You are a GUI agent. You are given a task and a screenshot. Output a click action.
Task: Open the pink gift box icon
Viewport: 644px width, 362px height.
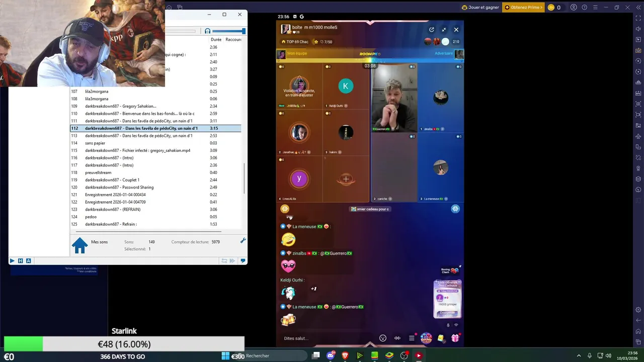point(455,338)
